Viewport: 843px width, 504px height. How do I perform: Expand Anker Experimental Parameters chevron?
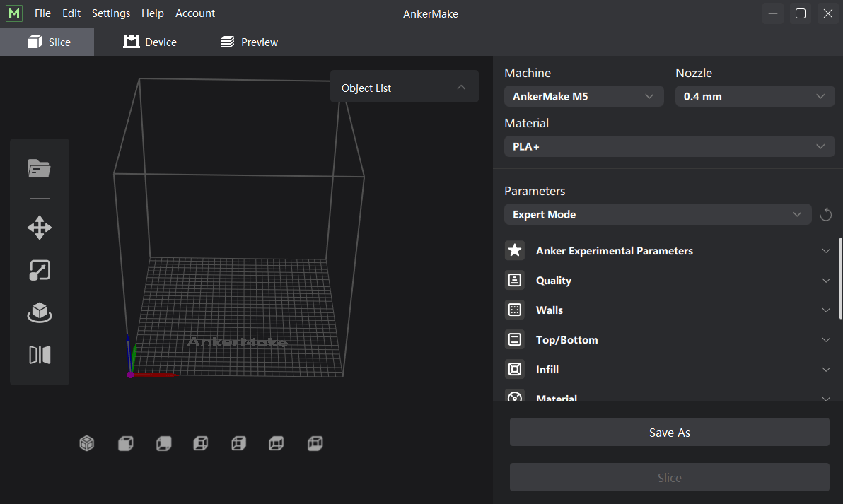[826, 251]
